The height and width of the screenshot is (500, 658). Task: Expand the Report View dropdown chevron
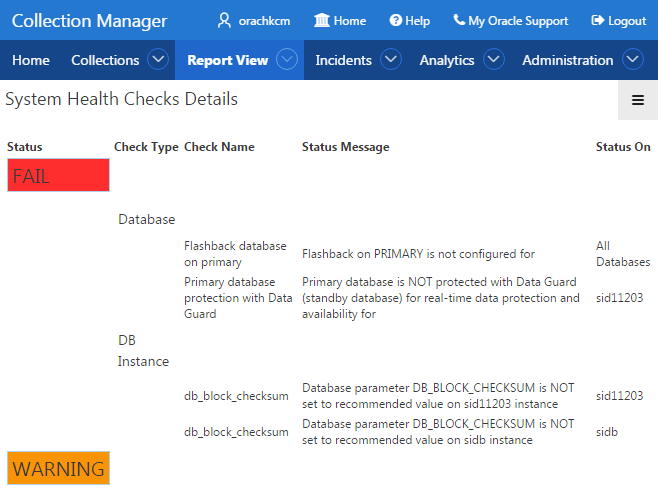point(287,59)
